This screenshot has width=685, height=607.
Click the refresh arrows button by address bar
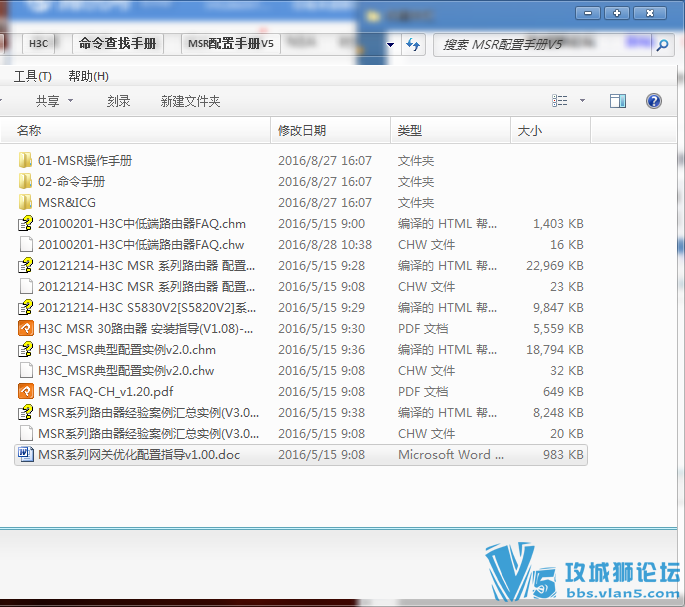[x=413, y=44]
